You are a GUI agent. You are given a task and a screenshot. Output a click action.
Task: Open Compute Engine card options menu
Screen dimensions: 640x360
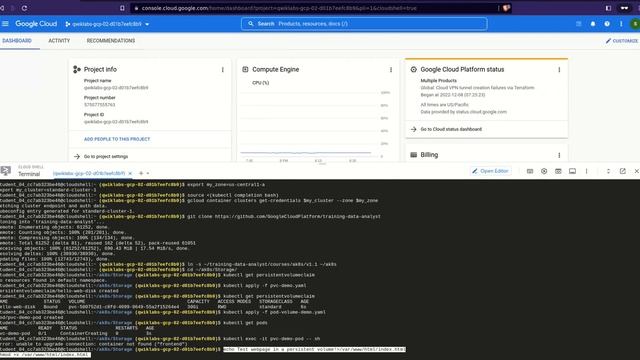(391, 70)
